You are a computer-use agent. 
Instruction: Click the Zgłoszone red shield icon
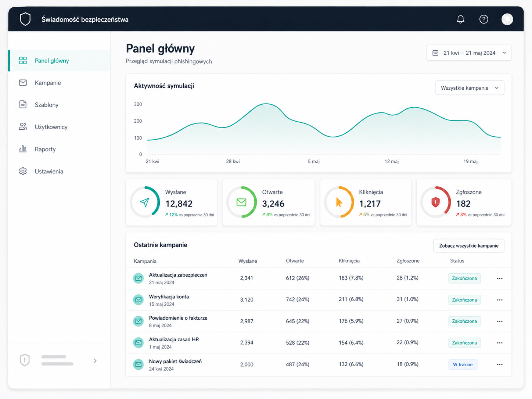435,202
